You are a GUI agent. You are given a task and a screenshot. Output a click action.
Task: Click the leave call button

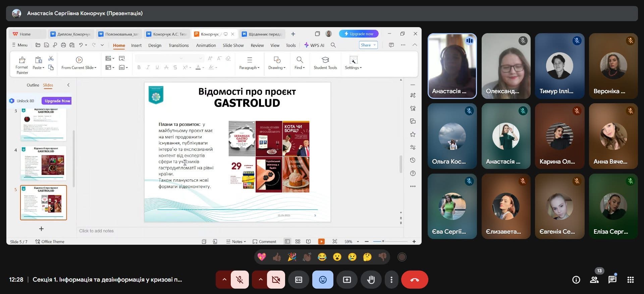coord(415,280)
